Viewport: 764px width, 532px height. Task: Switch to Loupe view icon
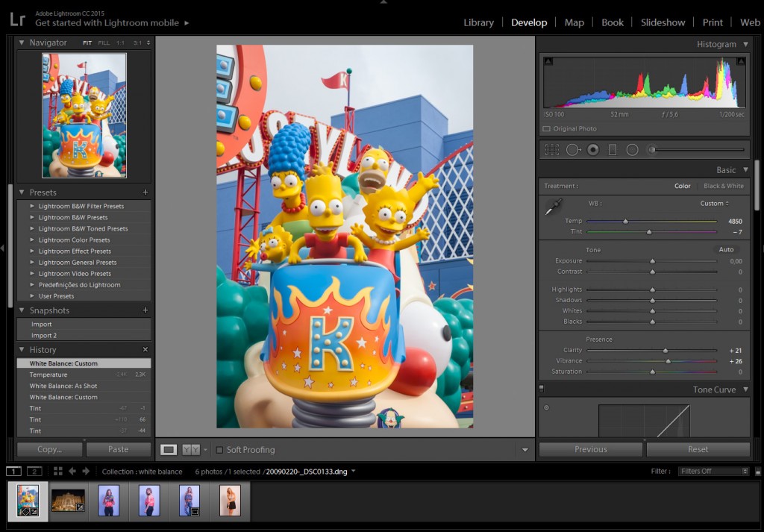[169, 450]
